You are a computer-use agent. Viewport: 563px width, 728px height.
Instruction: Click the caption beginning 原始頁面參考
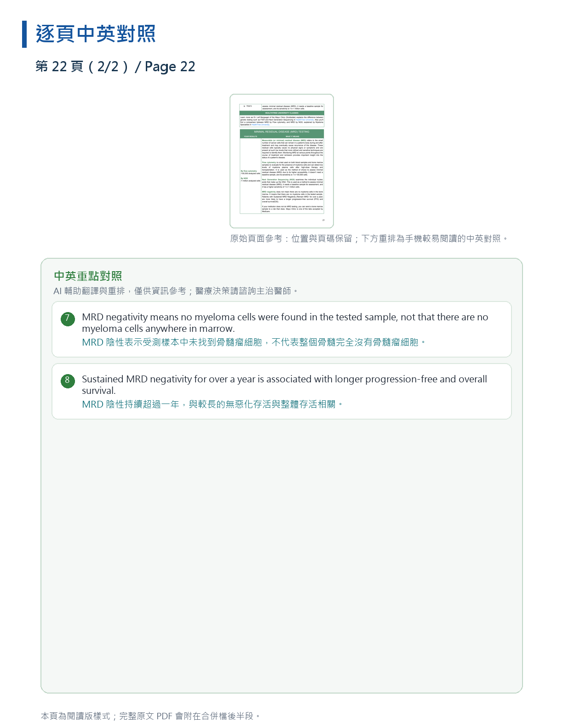369,239
